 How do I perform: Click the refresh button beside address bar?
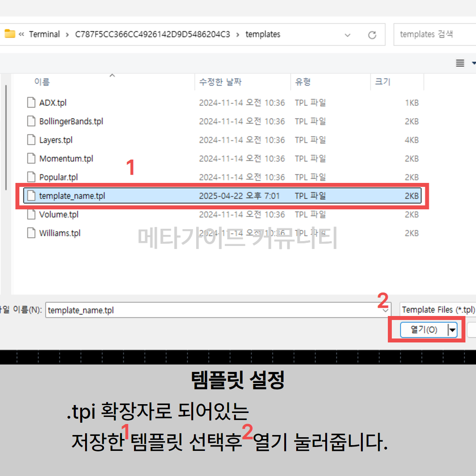(x=372, y=35)
